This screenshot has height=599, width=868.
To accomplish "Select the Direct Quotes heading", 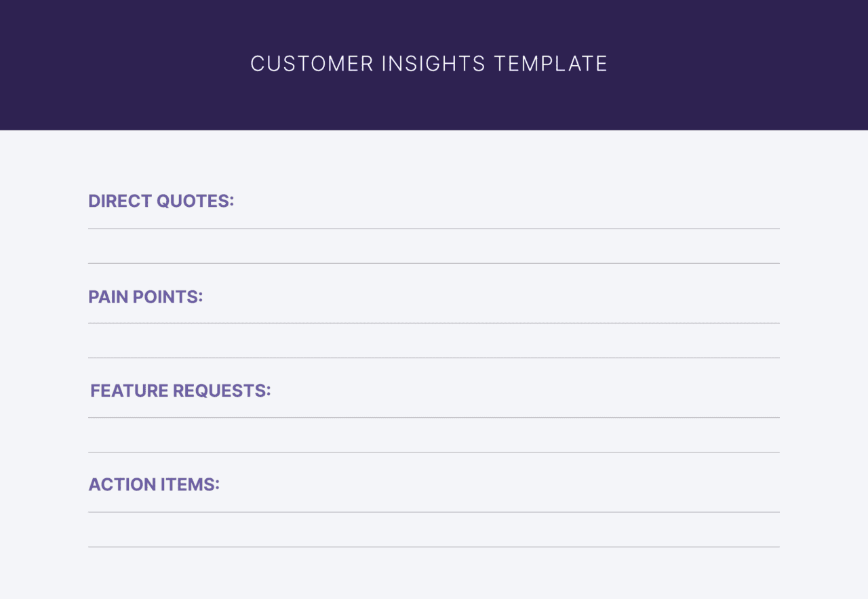I will [161, 201].
